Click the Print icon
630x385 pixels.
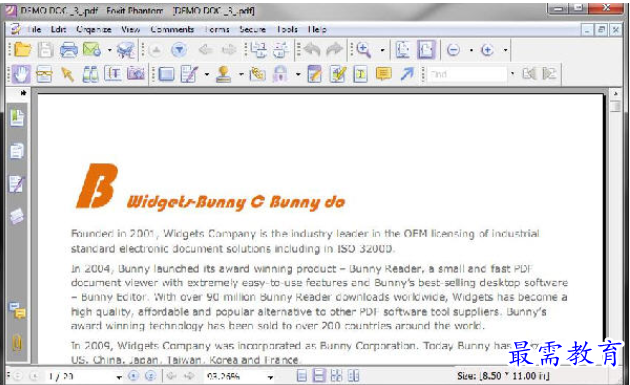tap(69, 50)
